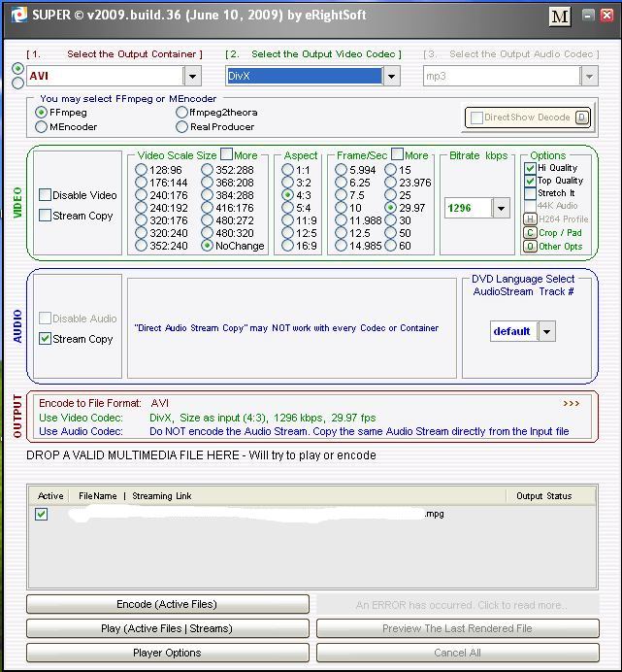Screen dimensions: 622x672
Task: Minimize the SUPER window
Action: click(x=588, y=16)
